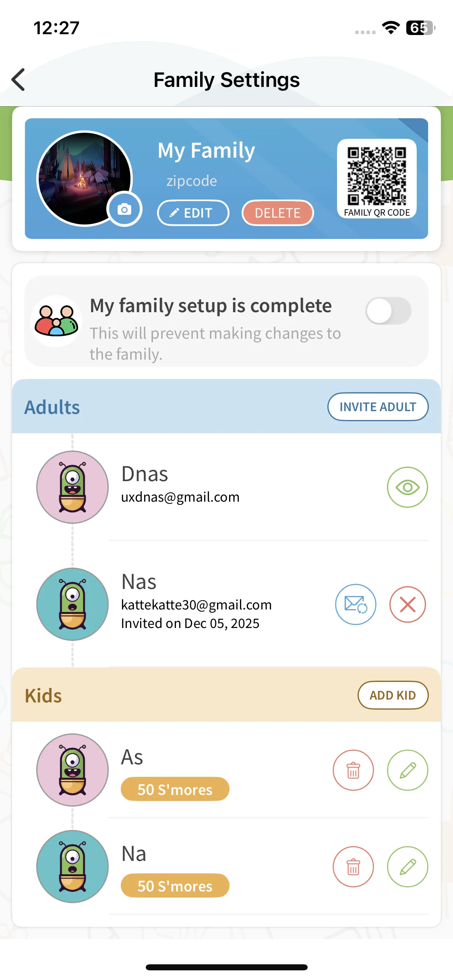This screenshot has width=453, height=980.
Task: Delete kid Na with trash icon
Action: [353, 867]
